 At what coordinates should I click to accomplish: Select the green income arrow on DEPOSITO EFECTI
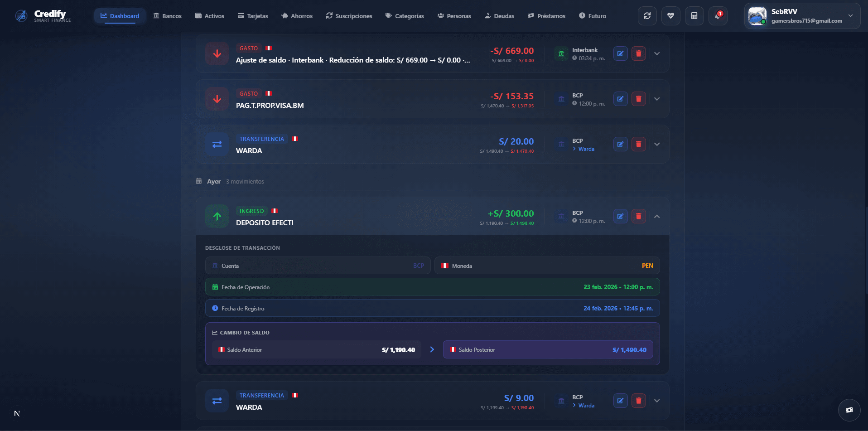pyautogui.click(x=217, y=216)
